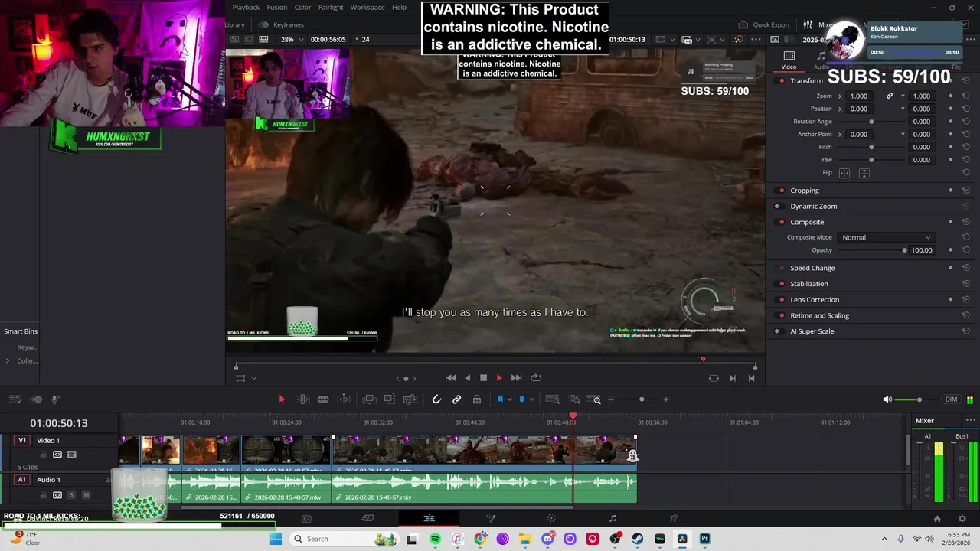Click Full Extent Zoom icon
Screen dimensions: 980x551
pyautogui.click(x=552, y=399)
